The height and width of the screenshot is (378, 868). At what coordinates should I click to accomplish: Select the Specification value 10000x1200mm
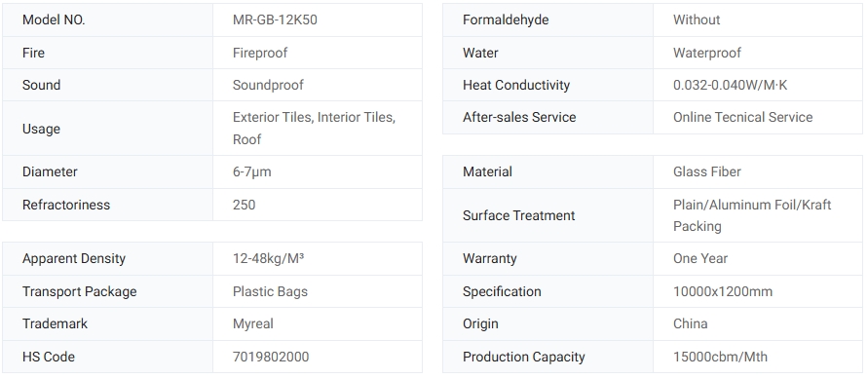723,291
